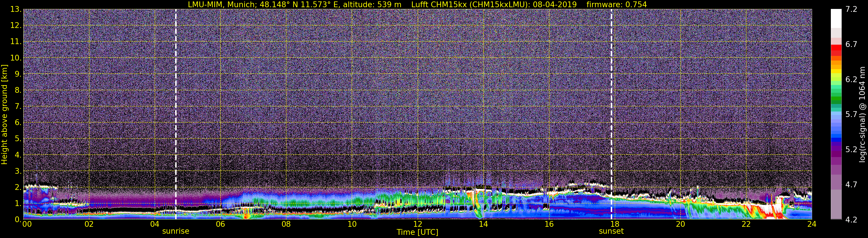Click the colorbar tick label '7.2'
868x238 pixels.
coord(851,10)
